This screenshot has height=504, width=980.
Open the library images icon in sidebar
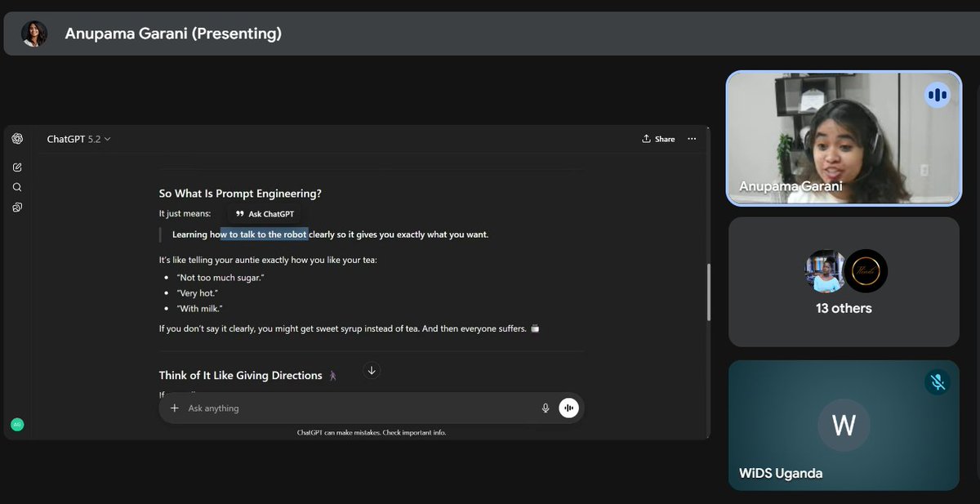[17, 207]
